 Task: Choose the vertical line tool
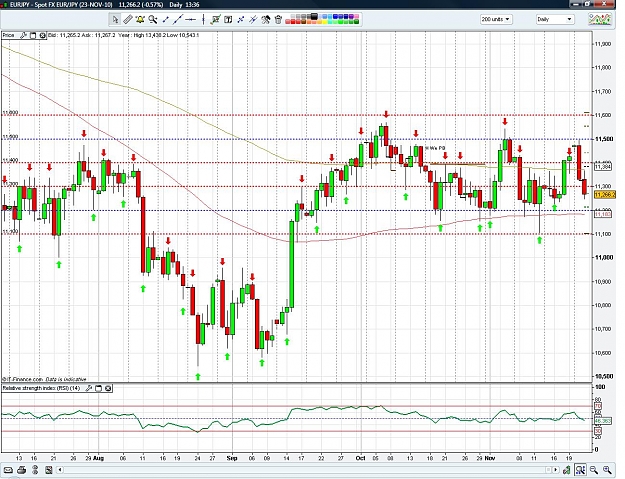pyautogui.click(x=203, y=19)
